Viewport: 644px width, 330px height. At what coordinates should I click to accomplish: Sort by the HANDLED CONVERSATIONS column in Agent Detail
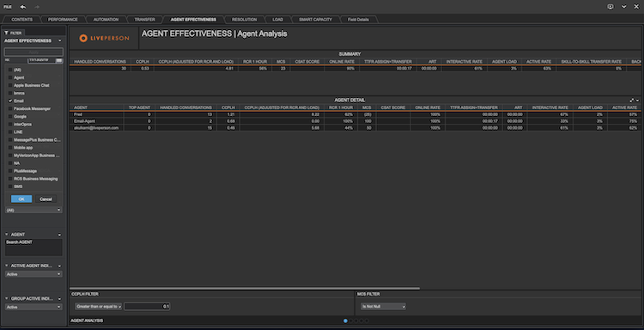pos(185,107)
